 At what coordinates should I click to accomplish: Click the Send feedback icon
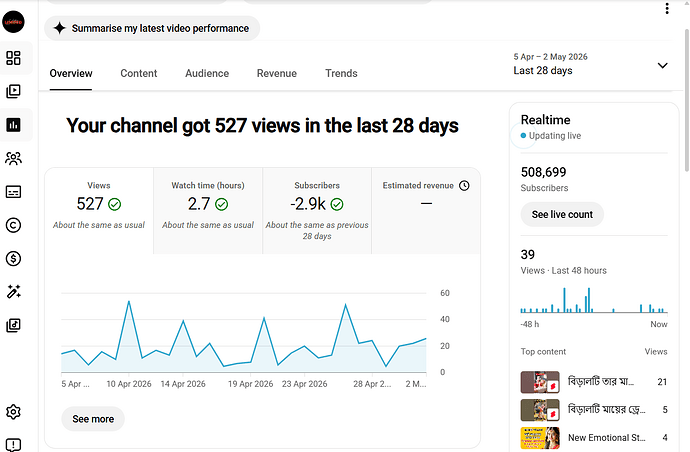click(x=13, y=445)
